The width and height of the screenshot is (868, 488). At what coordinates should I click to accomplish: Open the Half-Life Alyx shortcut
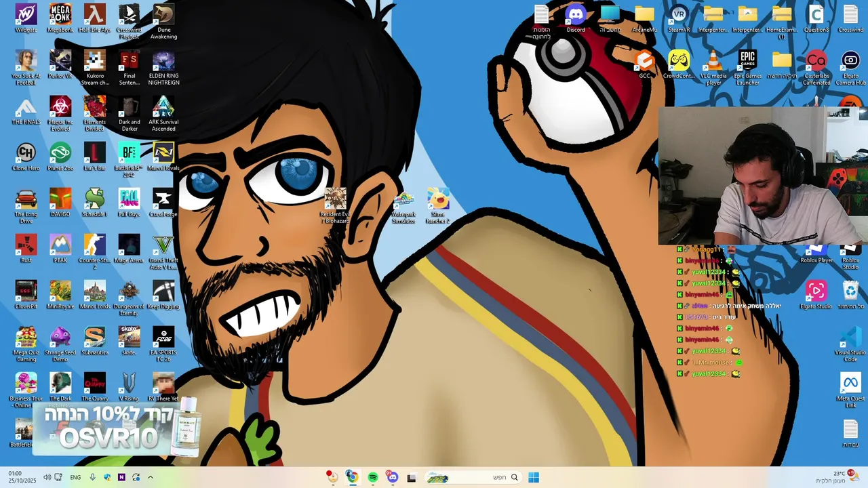(94, 18)
